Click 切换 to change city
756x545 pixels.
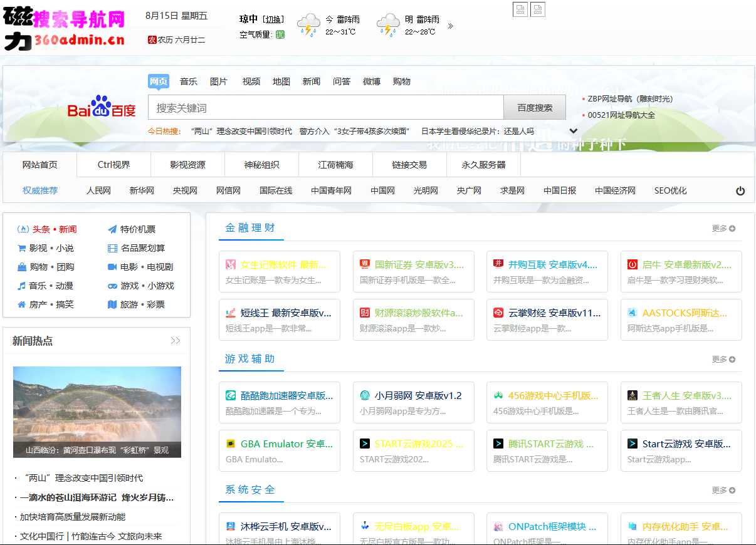click(274, 19)
